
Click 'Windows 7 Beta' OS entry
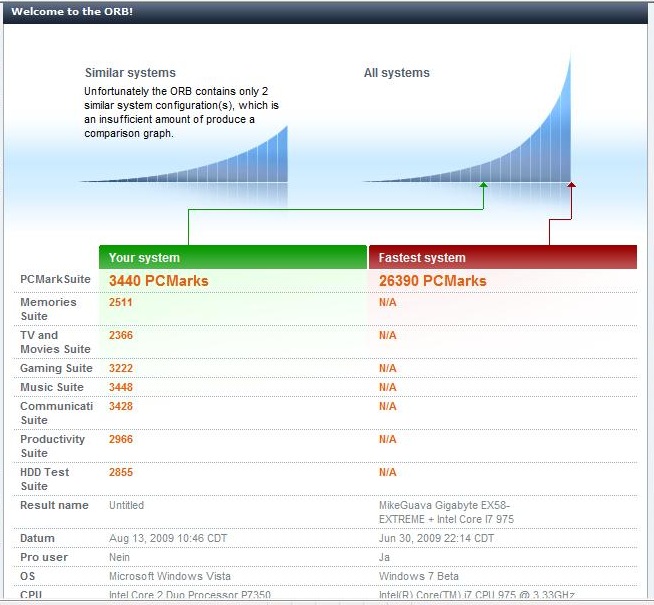[x=419, y=576]
